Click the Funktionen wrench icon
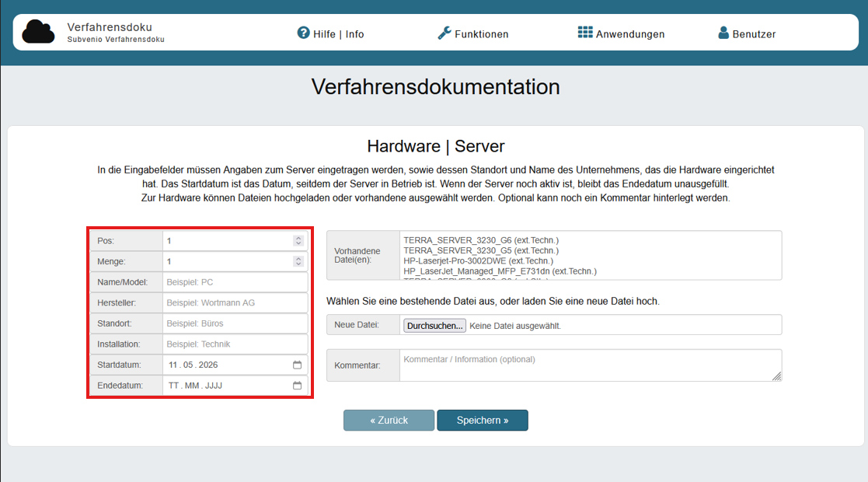The image size is (868, 482). coord(444,33)
